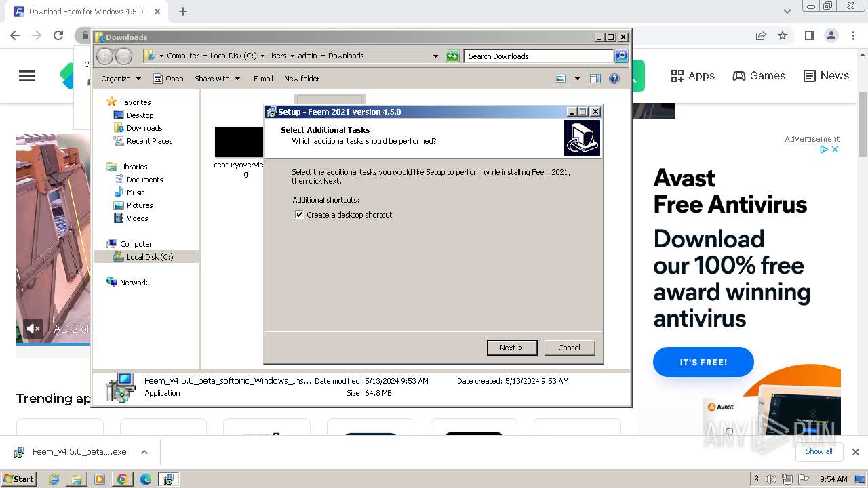
Task: Open Desktop in navigation pane
Action: [x=140, y=115]
